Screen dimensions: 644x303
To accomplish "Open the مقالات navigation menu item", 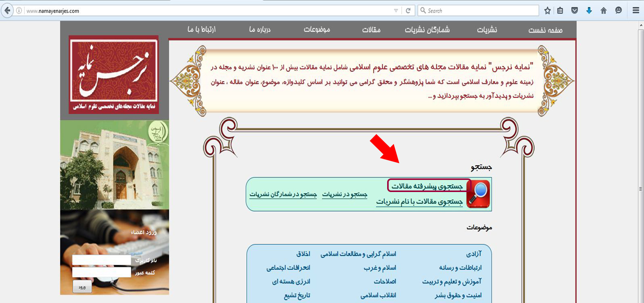I will pyautogui.click(x=371, y=30).
